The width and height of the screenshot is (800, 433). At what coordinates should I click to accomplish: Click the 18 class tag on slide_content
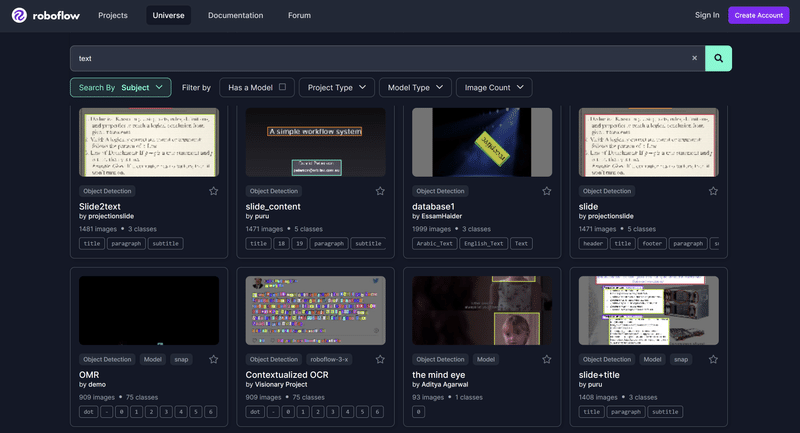pyautogui.click(x=281, y=244)
